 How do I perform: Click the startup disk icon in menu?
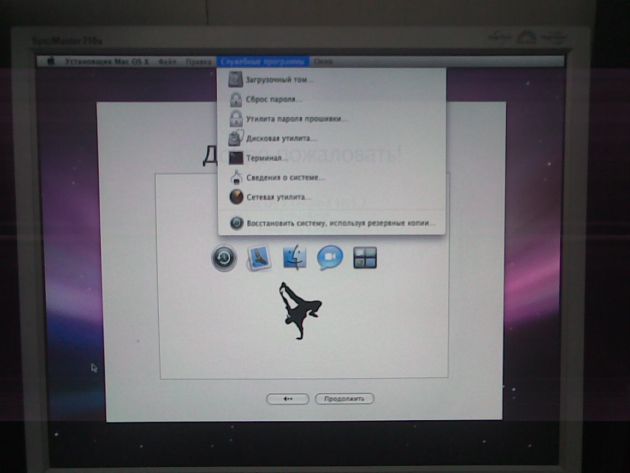pos(236,80)
